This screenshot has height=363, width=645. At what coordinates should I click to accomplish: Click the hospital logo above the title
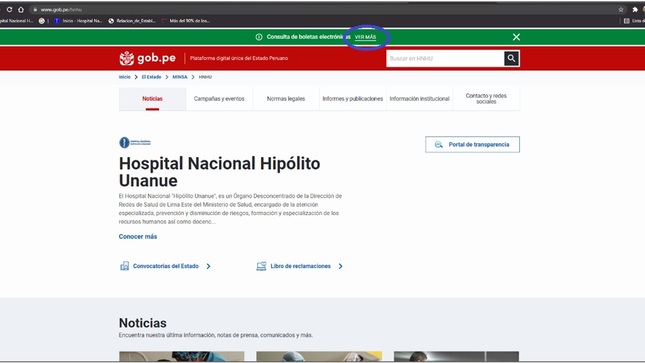[x=135, y=142]
